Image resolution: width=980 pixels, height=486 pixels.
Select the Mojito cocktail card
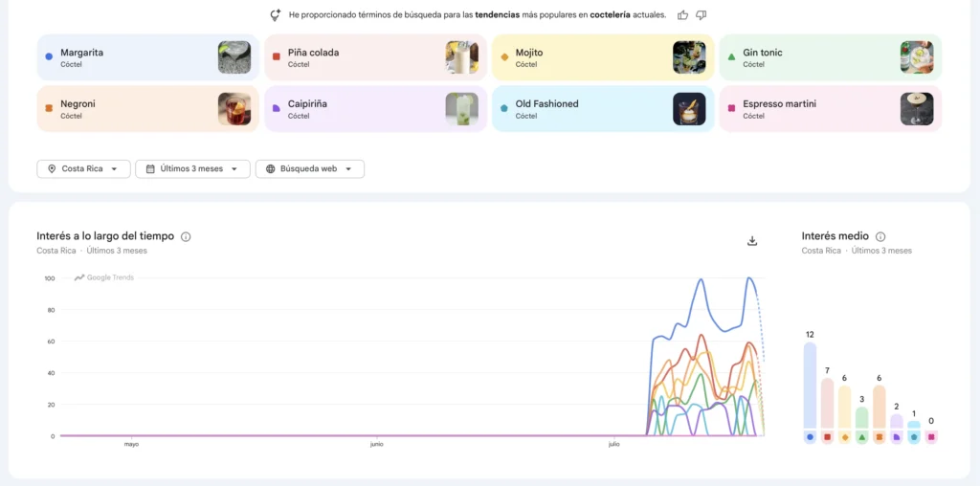[x=603, y=57]
